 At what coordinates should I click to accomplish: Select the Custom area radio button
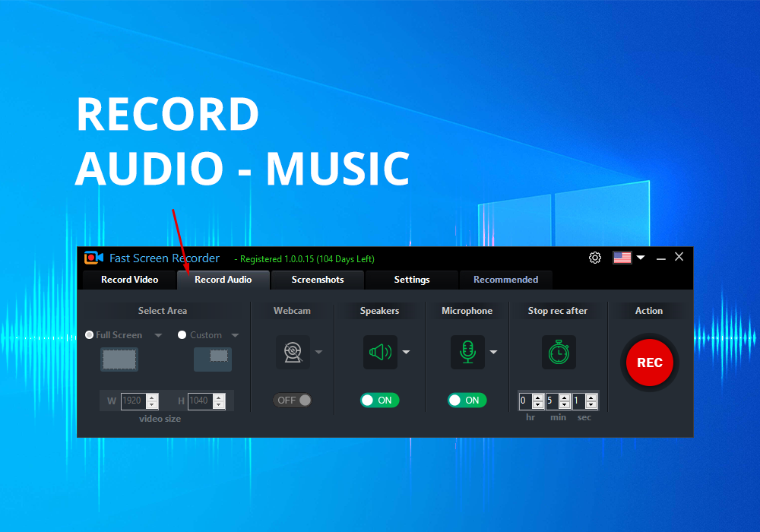coord(182,335)
